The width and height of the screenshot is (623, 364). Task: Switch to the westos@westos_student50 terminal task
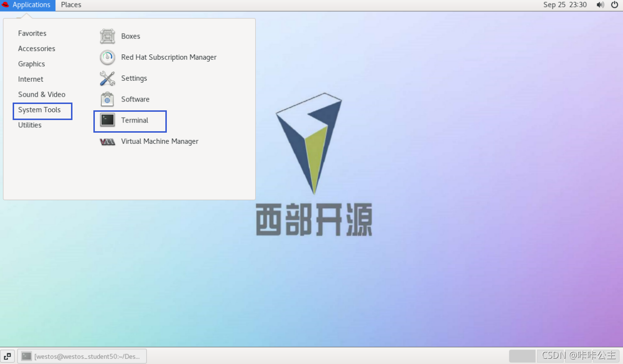82,356
